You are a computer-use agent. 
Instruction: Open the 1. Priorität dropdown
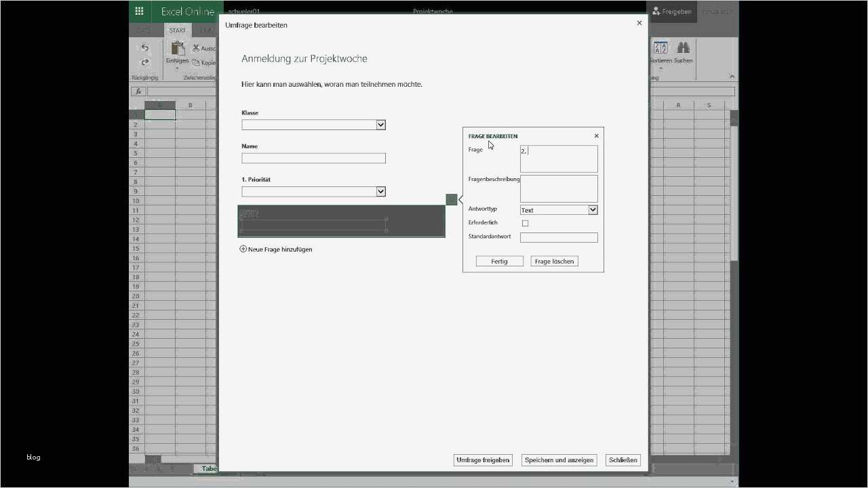tap(380, 191)
